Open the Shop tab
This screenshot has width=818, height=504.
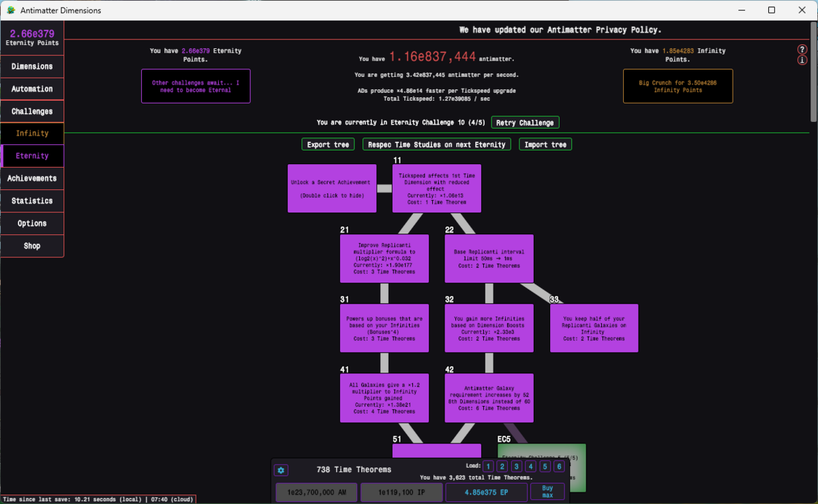32,246
